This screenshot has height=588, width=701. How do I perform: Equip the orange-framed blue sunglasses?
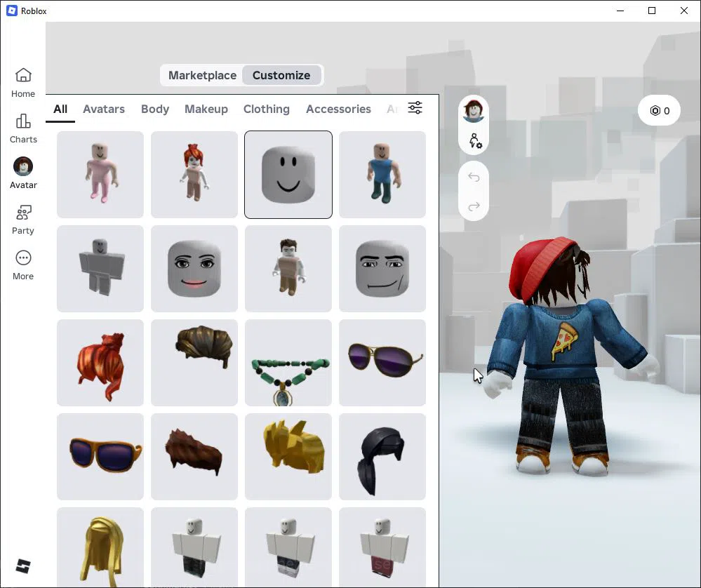[100, 457]
